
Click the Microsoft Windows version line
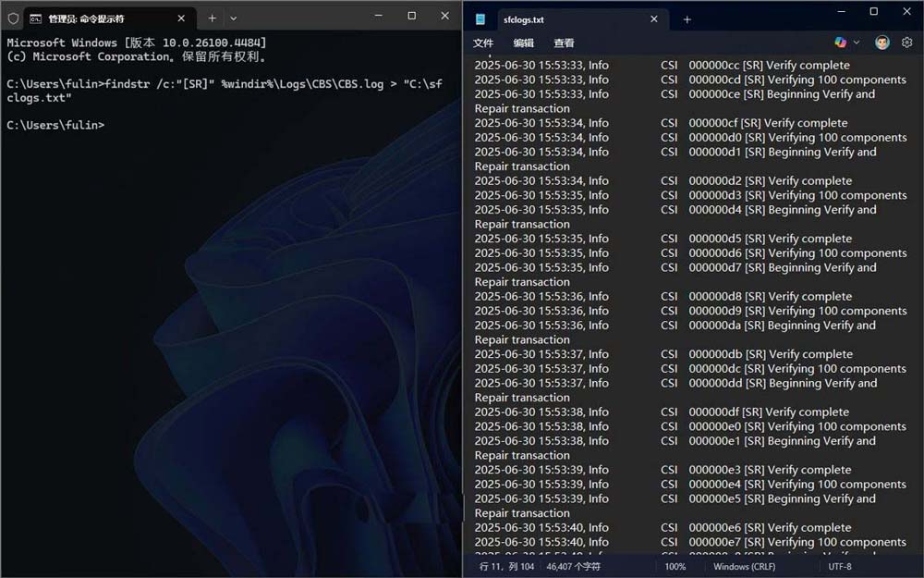137,43
